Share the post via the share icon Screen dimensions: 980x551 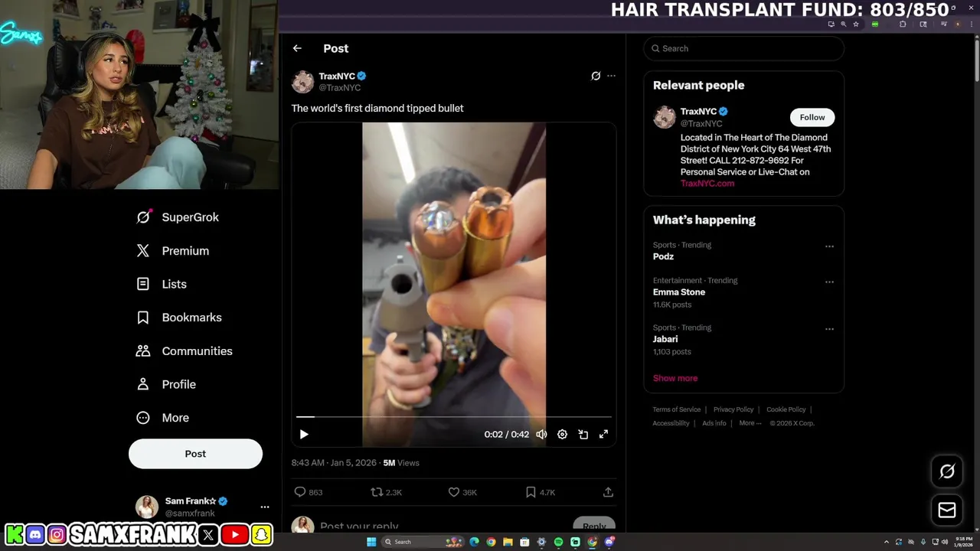coord(608,492)
